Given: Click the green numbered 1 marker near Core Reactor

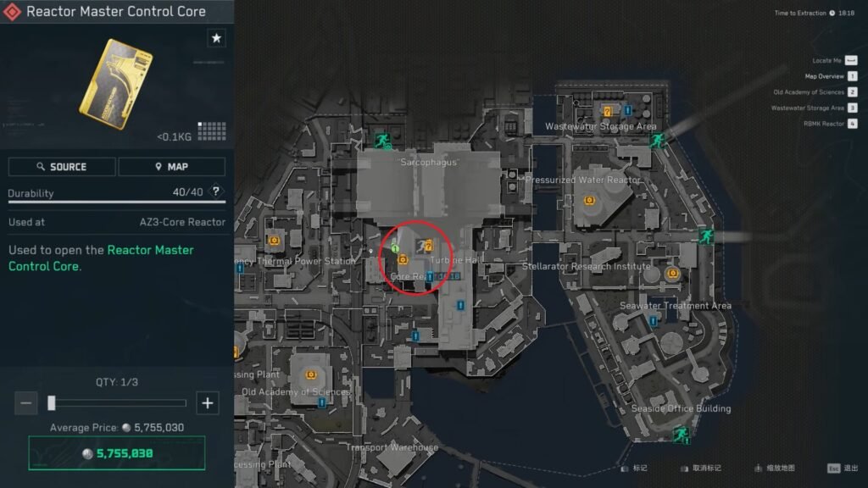Looking at the screenshot, I should coord(395,248).
